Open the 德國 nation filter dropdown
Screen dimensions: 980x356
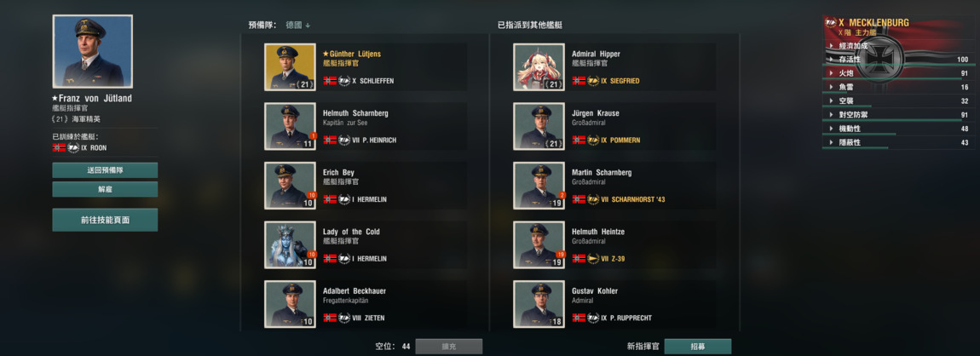pyautogui.click(x=297, y=25)
